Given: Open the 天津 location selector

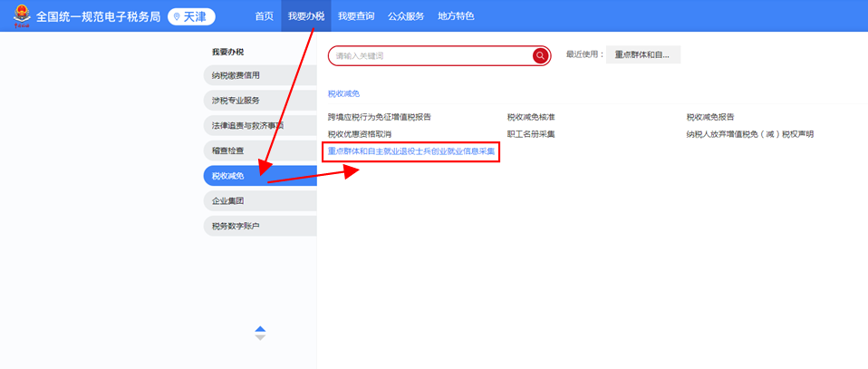Looking at the screenshot, I should click(x=191, y=16).
